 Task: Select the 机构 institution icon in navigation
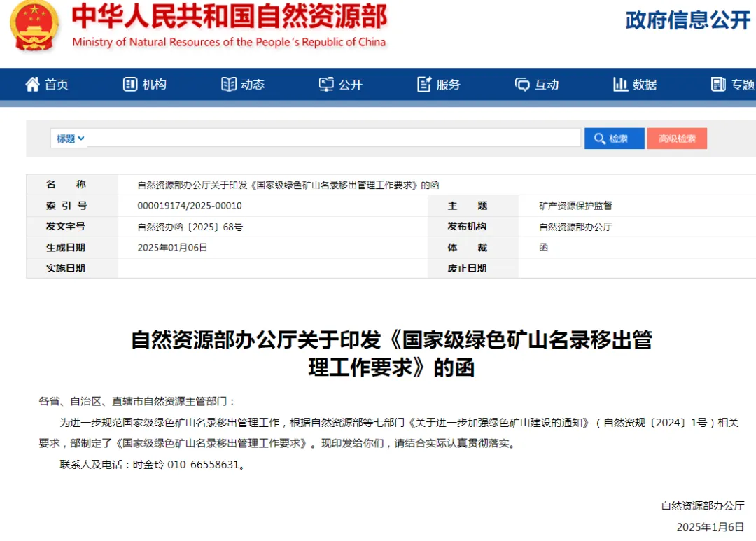tap(129, 84)
